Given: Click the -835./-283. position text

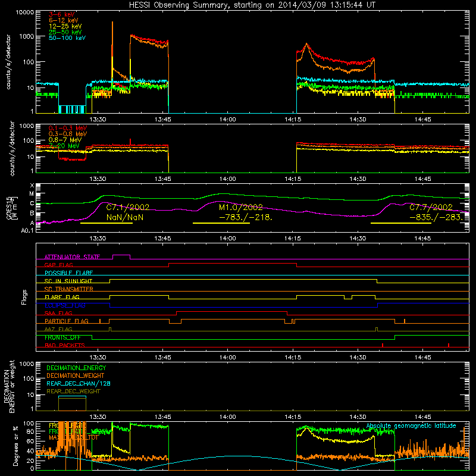Looking at the screenshot, I should pyautogui.click(x=437, y=217).
